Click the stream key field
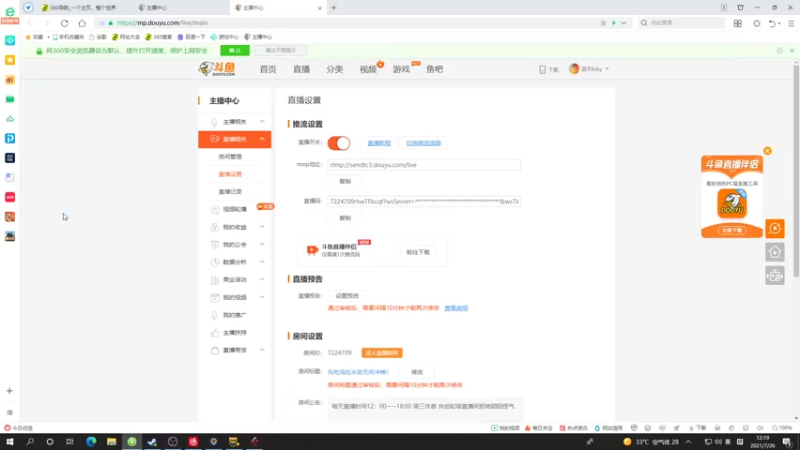The image size is (800, 450). coord(424,202)
